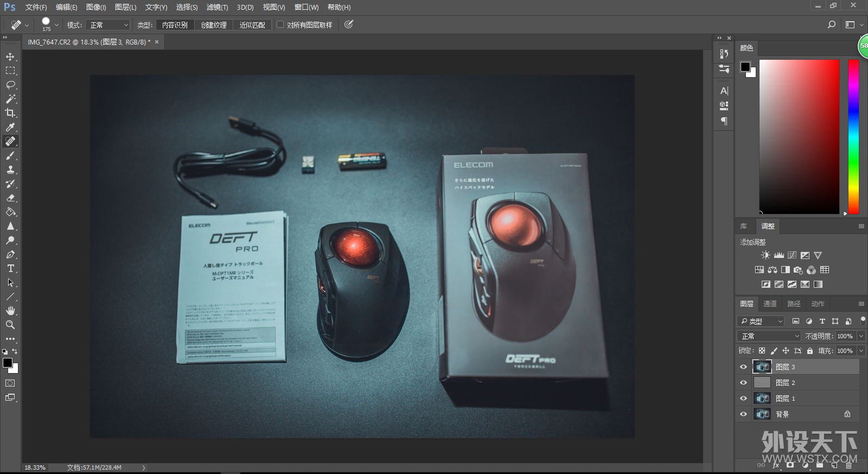Open the layer blend mode 正常 dropdown
The height and width of the screenshot is (474, 868).
769,336
